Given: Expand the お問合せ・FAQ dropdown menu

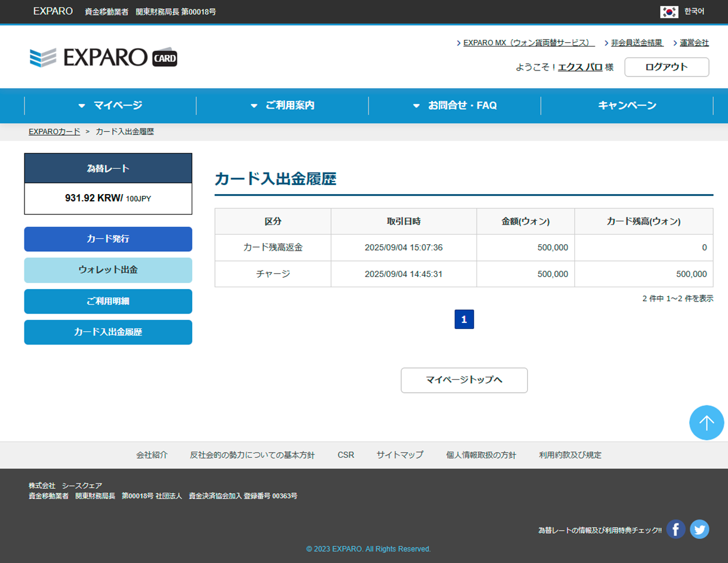Looking at the screenshot, I should [455, 106].
